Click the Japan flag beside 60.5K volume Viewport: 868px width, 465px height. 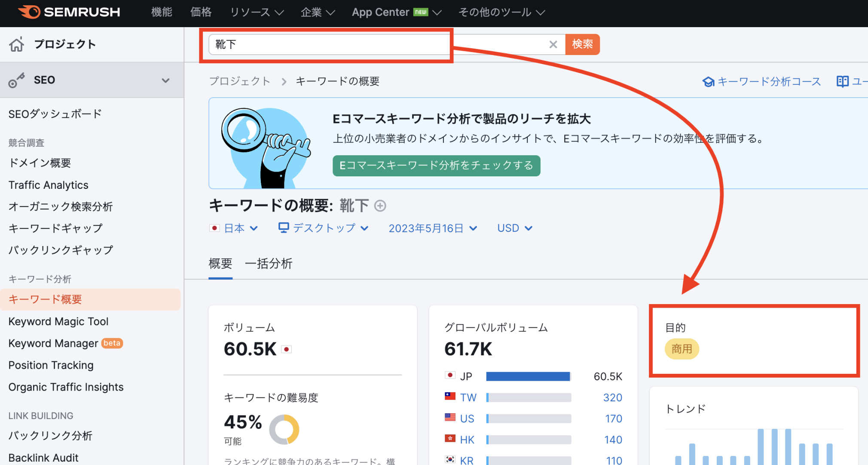pyautogui.click(x=287, y=349)
